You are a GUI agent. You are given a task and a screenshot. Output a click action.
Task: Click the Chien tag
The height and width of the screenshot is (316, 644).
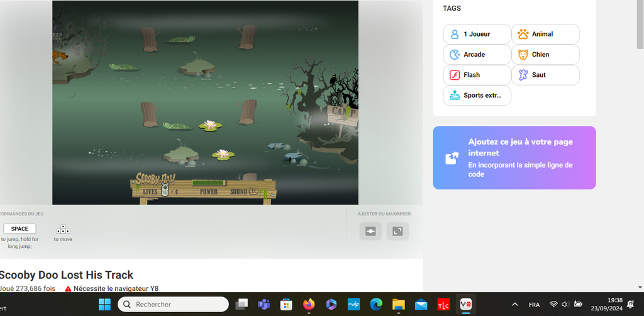[545, 55]
